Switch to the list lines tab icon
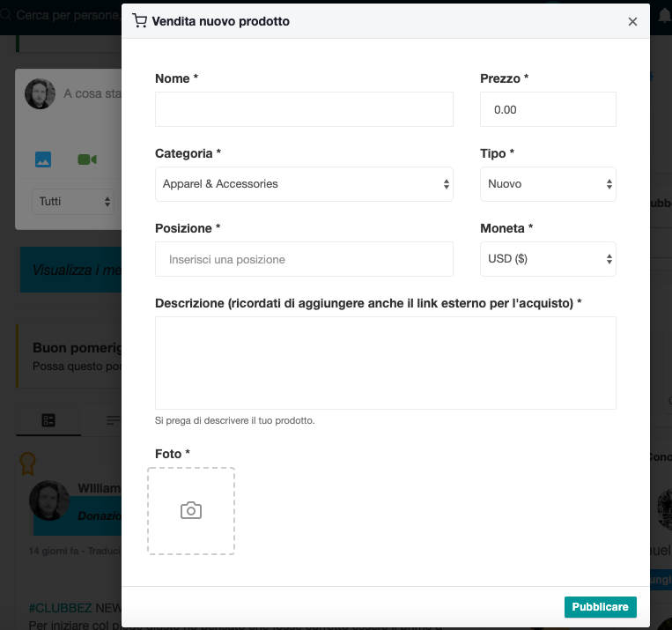The height and width of the screenshot is (630, 672). point(113,420)
